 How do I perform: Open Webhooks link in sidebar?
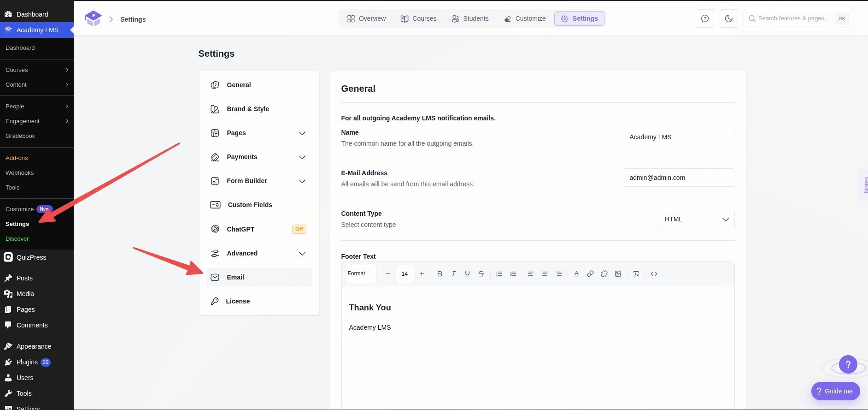(20, 173)
